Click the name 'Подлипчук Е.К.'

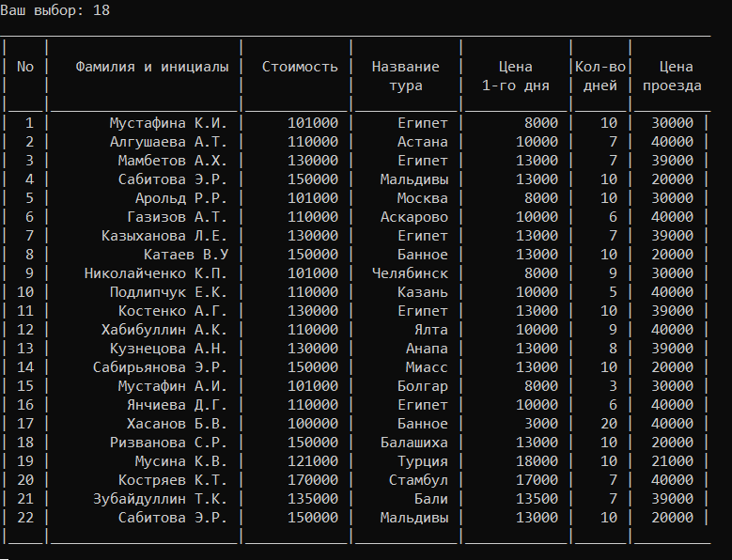click(x=168, y=292)
